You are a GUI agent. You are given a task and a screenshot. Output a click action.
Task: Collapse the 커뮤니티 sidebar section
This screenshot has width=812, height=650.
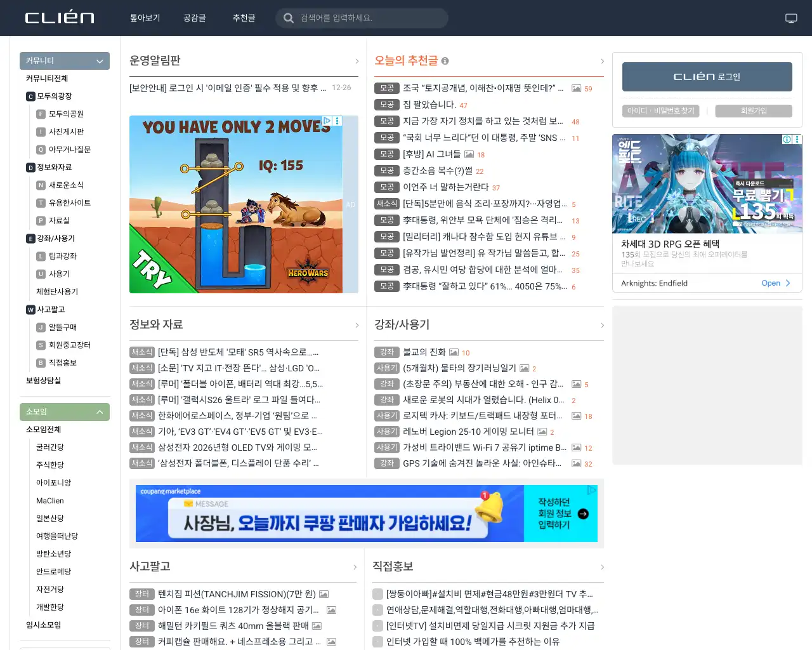tap(99, 61)
